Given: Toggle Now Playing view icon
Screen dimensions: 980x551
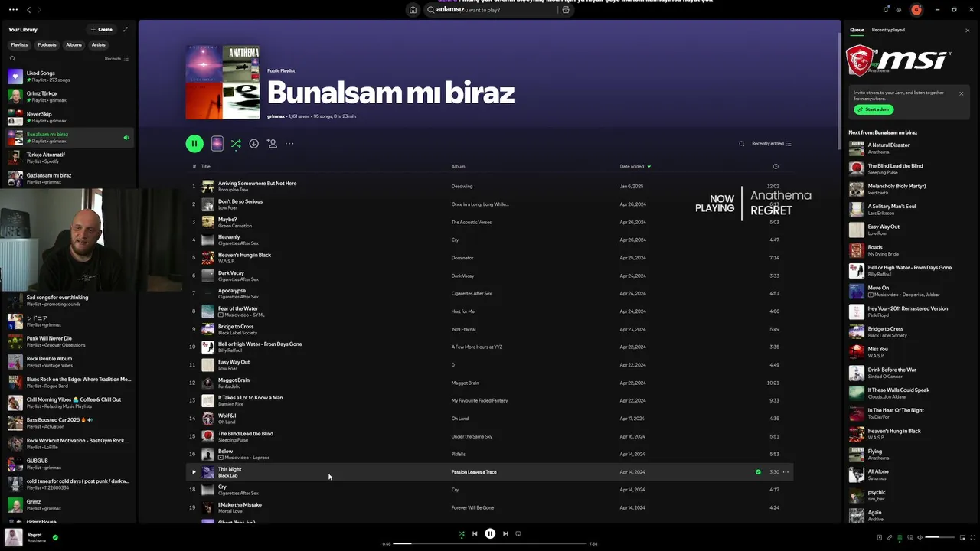Looking at the screenshot, I should click(x=879, y=537).
